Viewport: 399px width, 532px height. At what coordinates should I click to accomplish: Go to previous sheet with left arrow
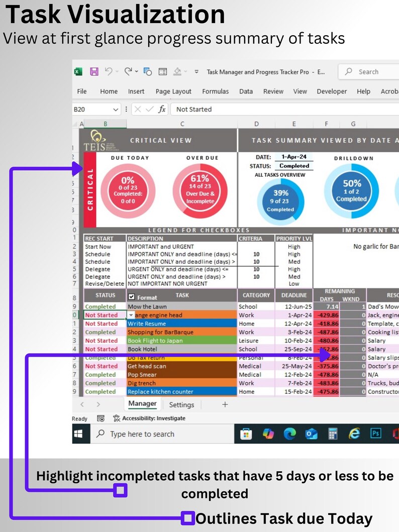click(x=82, y=404)
